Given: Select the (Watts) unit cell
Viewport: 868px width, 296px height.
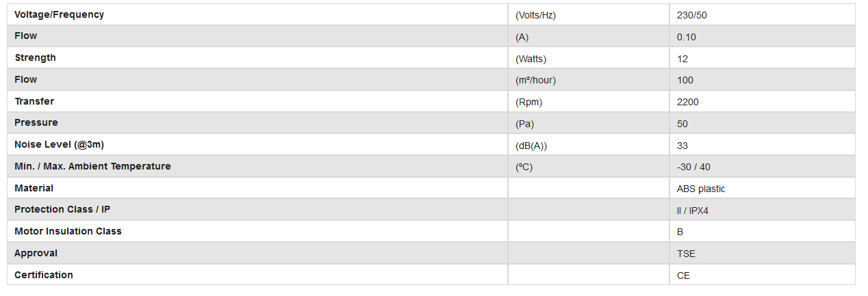Looking at the screenshot, I should click(x=531, y=59).
